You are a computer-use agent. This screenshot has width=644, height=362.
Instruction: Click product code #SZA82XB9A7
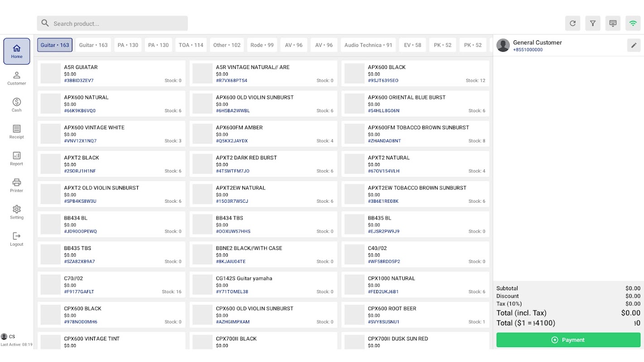click(x=79, y=262)
